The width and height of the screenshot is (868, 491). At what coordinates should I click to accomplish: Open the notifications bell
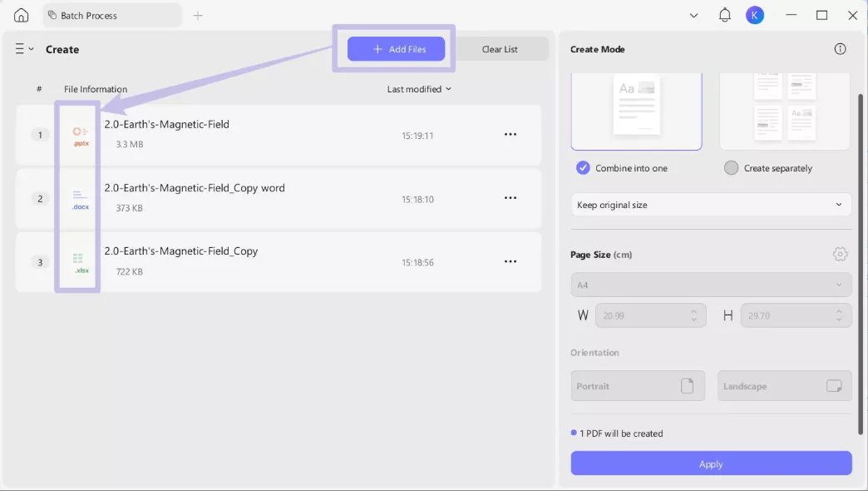[x=724, y=14]
